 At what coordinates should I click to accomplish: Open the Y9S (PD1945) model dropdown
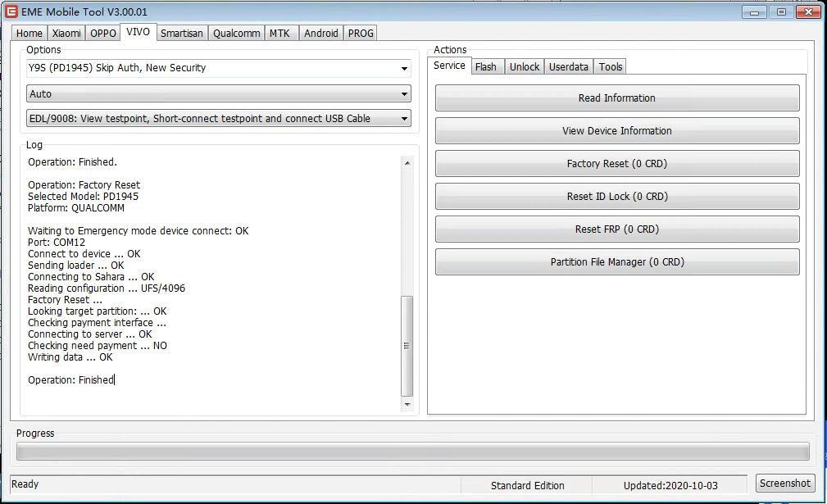point(218,68)
